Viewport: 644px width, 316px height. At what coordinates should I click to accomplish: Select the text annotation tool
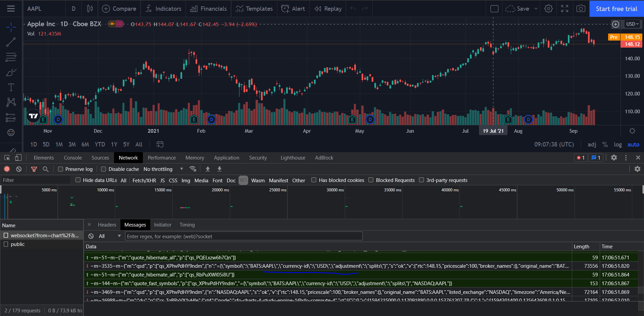coord(11,87)
